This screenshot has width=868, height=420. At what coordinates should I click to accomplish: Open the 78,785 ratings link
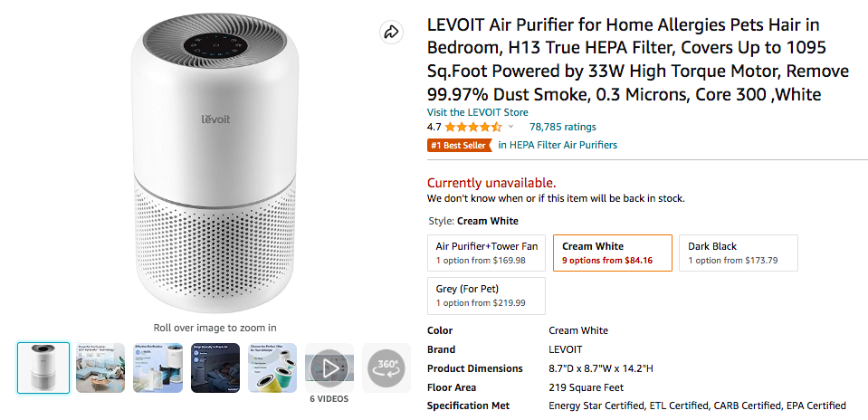(x=562, y=127)
